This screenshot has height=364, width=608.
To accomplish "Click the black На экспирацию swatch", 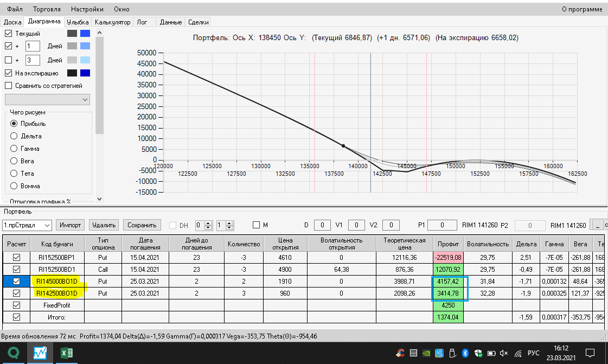I will [x=72, y=73].
